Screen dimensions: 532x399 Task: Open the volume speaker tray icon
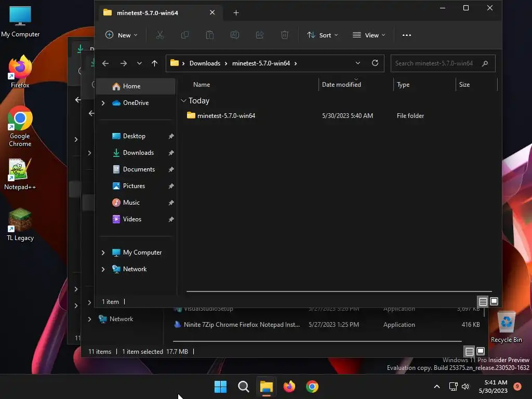click(465, 387)
